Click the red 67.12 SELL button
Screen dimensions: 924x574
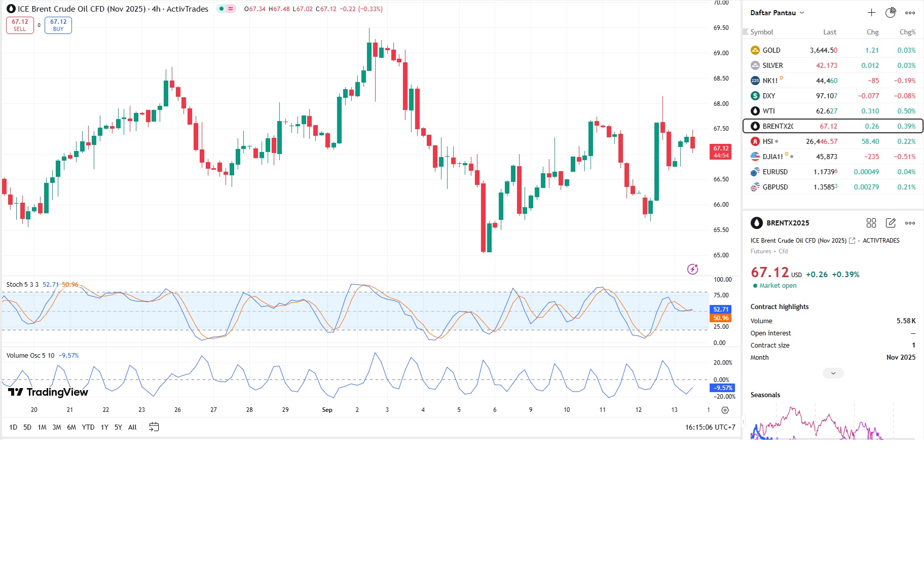(20, 25)
